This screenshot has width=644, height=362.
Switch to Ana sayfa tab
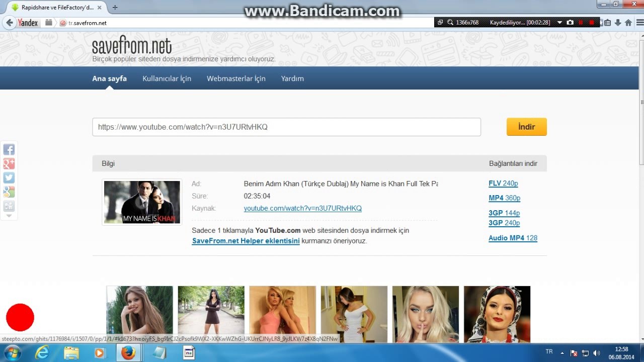[109, 78]
